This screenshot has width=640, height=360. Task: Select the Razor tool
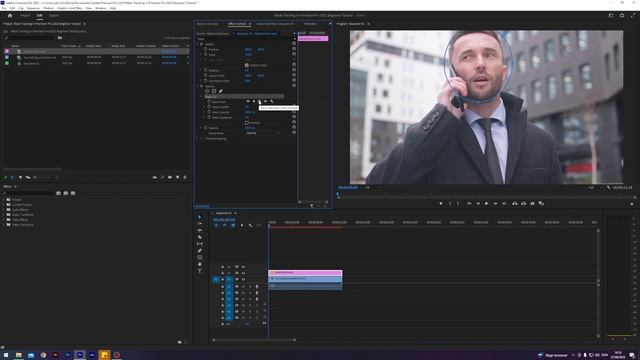coord(200,237)
